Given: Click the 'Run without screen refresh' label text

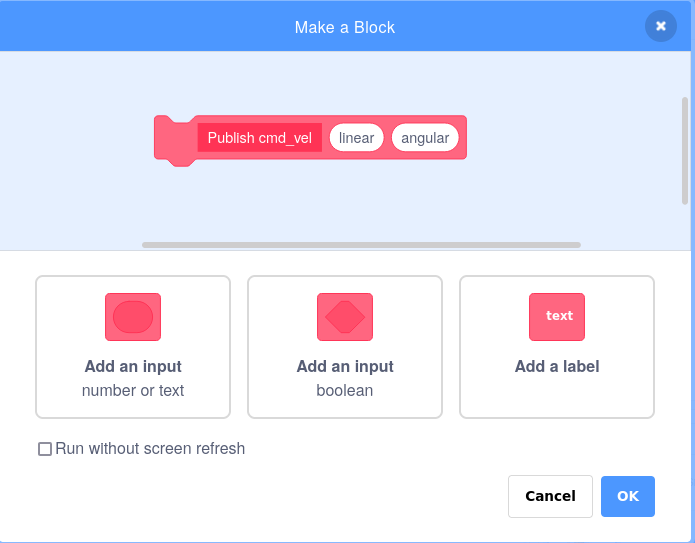Looking at the screenshot, I should 150,449.
